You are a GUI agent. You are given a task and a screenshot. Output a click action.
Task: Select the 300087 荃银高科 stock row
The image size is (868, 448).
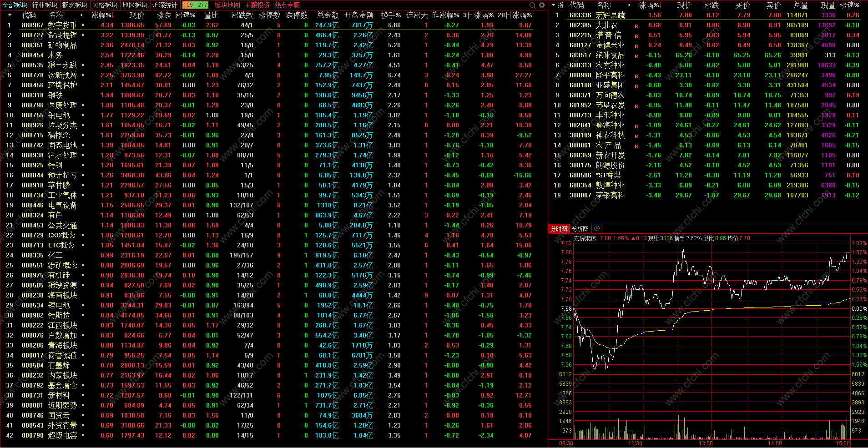click(x=708, y=195)
